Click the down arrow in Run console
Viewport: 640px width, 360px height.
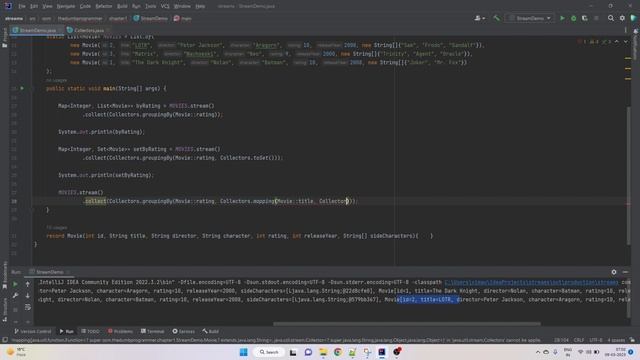27,295
